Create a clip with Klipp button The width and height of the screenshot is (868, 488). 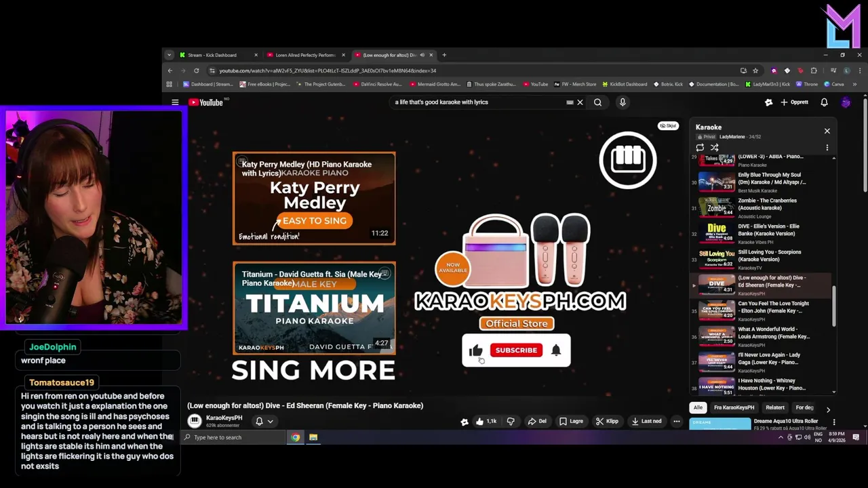(607, 421)
